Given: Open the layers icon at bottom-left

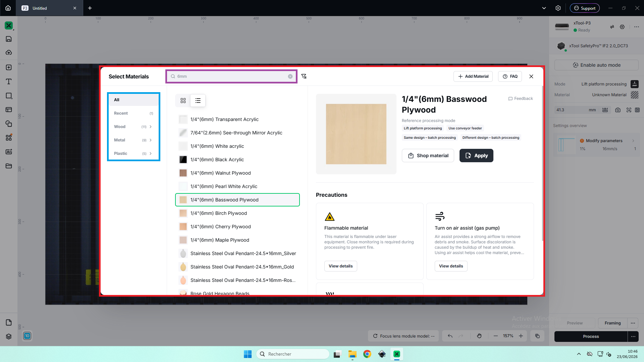Looking at the screenshot, I should pos(9,337).
